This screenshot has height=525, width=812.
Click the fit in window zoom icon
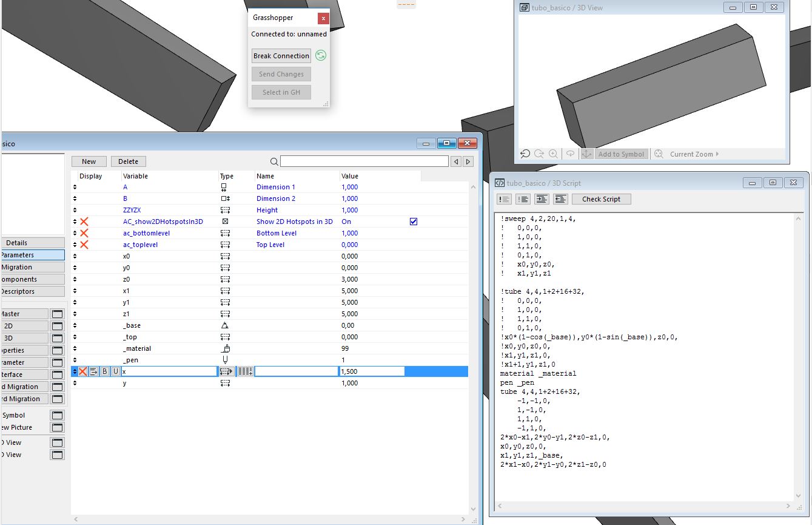659,154
